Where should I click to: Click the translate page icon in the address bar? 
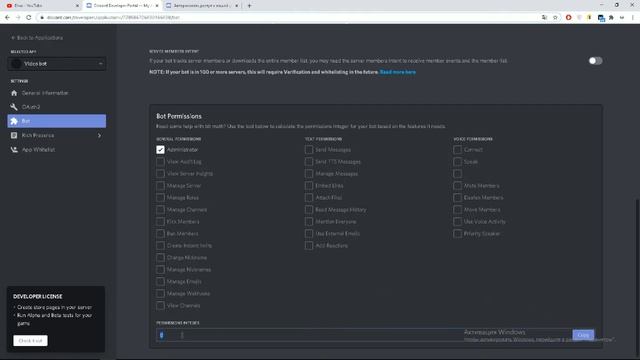[x=544, y=18]
